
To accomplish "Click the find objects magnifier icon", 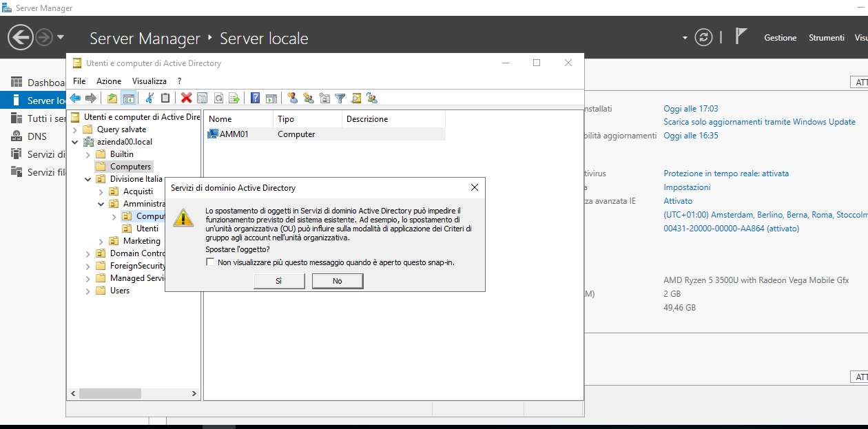I will (x=356, y=98).
